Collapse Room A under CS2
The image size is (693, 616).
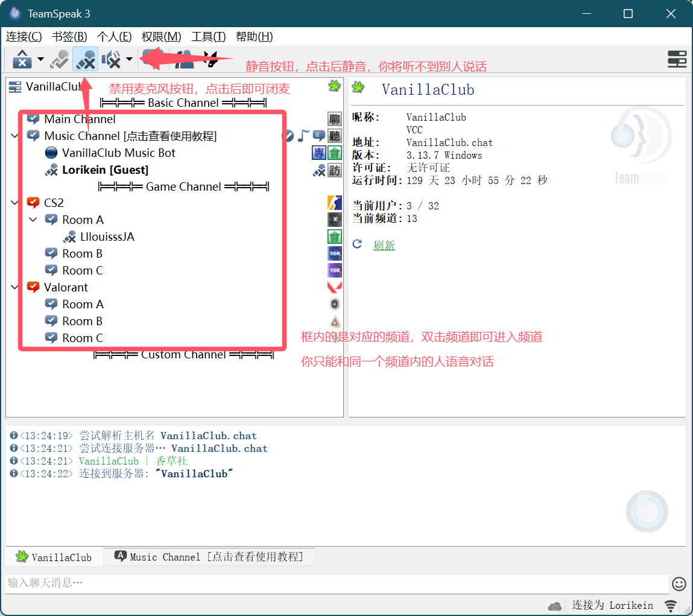(33, 220)
